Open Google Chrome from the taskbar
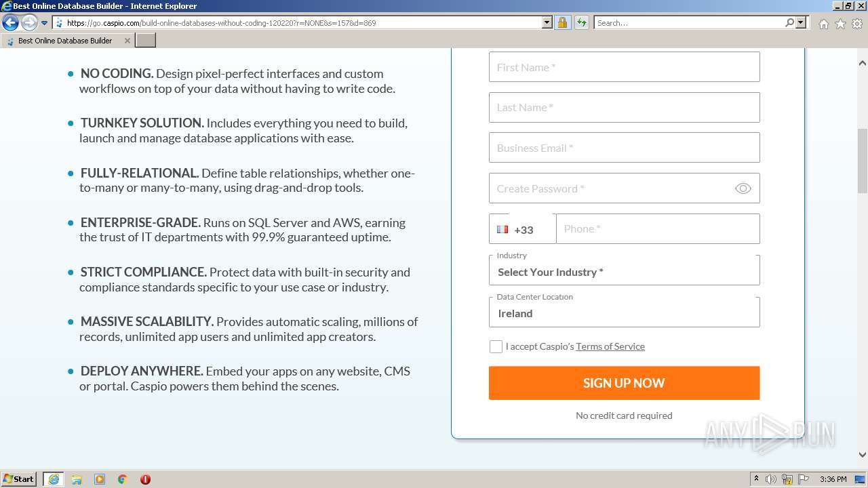The image size is (868, 488). point(123,479)
